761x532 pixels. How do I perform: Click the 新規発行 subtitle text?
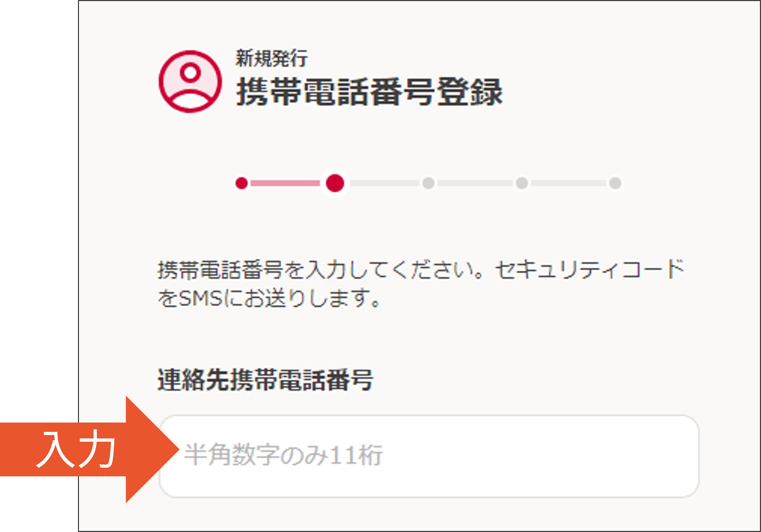click(x=272, y=58)
